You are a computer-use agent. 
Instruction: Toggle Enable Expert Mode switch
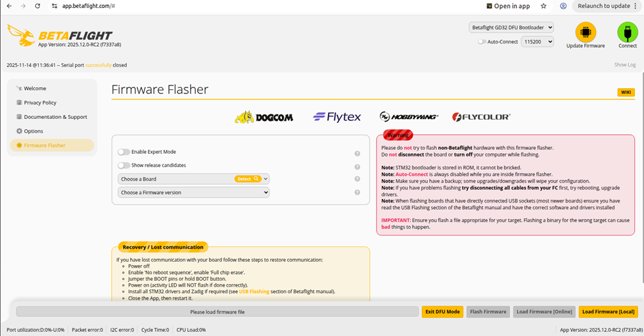[x=124, y=152]
